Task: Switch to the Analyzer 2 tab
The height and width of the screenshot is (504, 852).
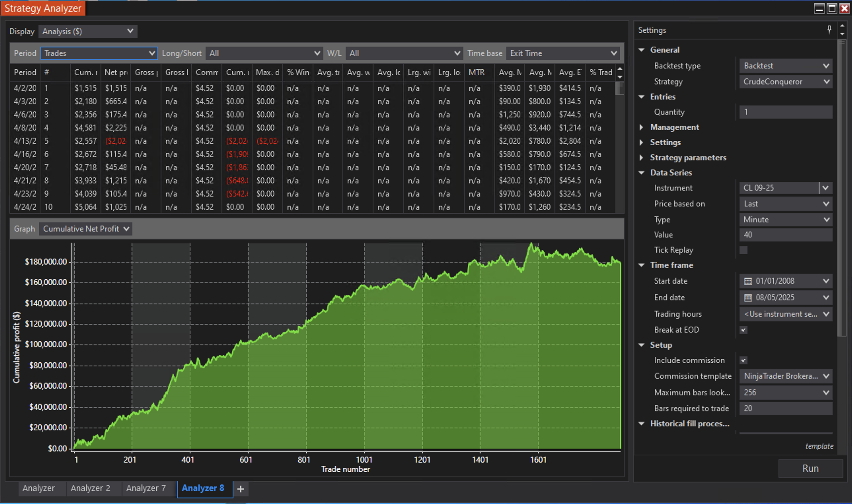Action: pyautogui.click(x=90, y=488)
